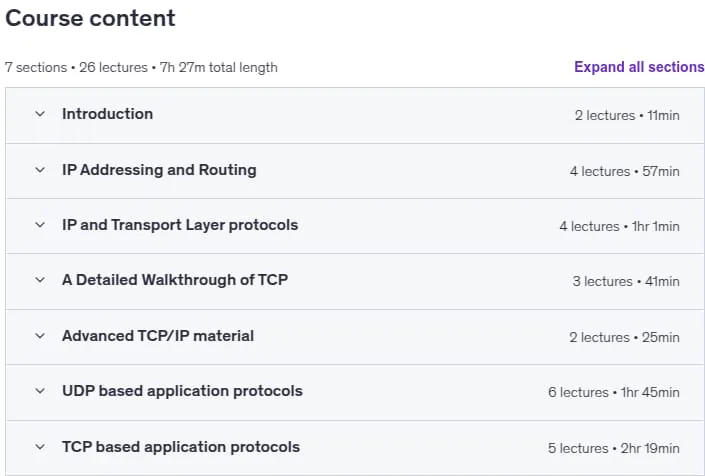The image size is (705, 476).
Task: Expand chevron for A Detailed Walkthrough of TCP
Action: point(40,280)
